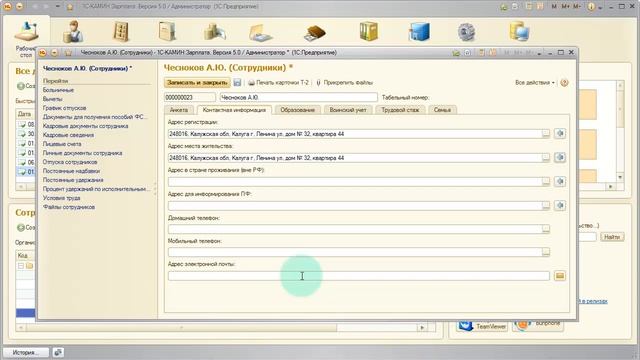The height and width of the screenshot is (360, 640).
Task: Click the folder icon in the Код tree
Action: click(29, 266)
